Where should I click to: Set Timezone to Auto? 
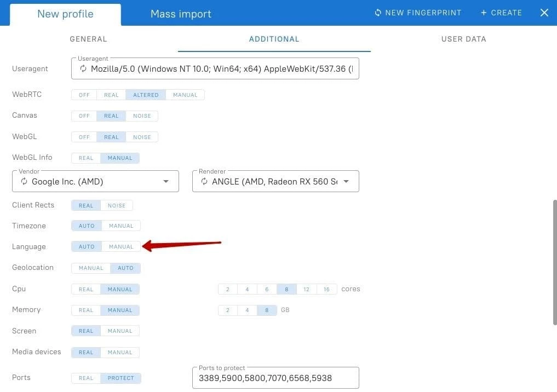pyautogui.click(x=87, y=226)
